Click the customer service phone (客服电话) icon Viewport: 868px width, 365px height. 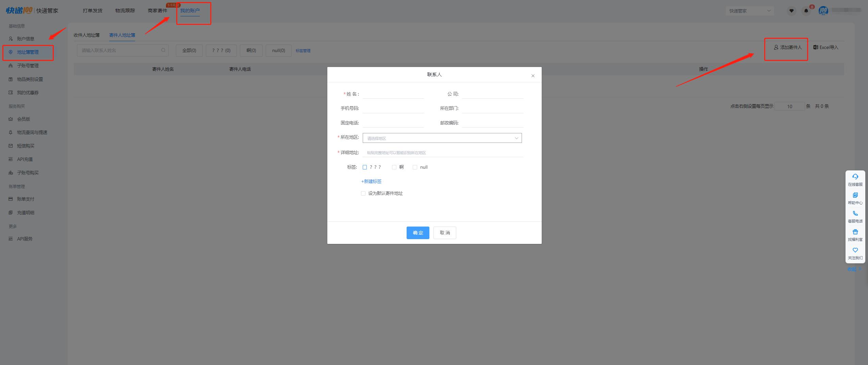[x=855, y=214]
